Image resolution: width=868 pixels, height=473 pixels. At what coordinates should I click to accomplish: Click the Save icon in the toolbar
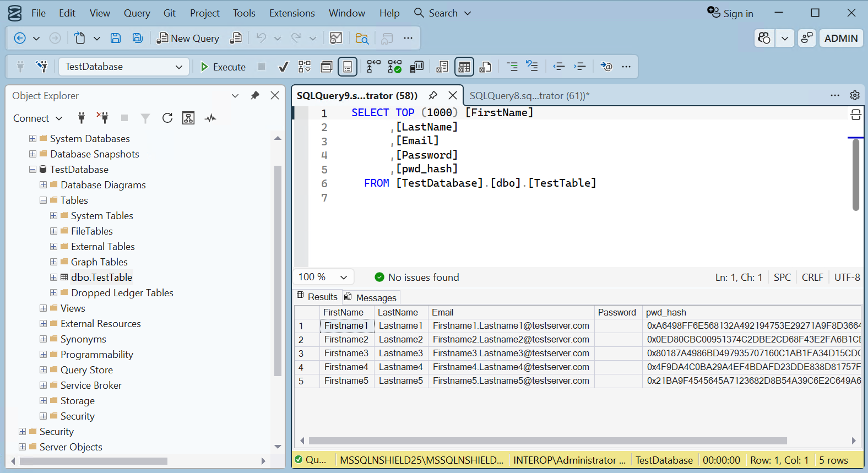116,38
